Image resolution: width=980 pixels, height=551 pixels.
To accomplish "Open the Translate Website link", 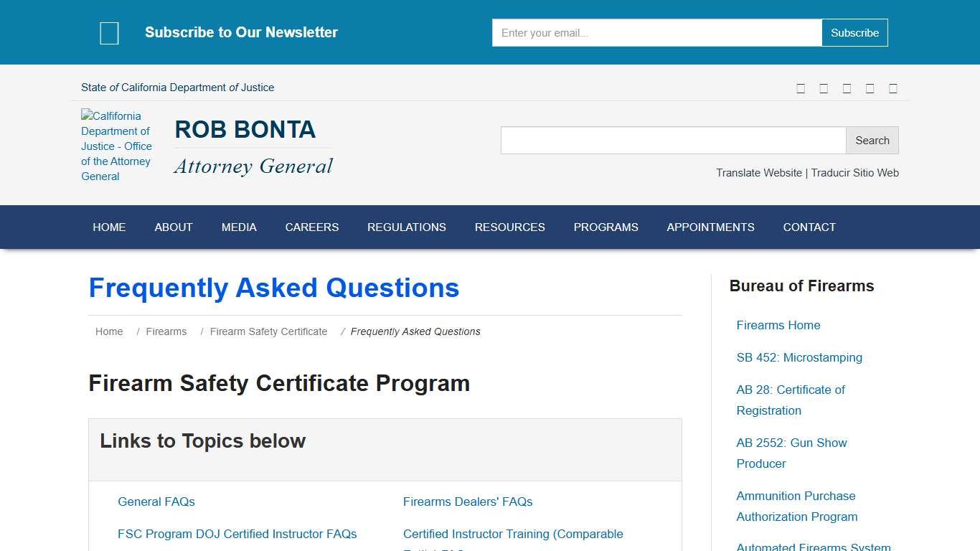I will click(x=758, y=173).
